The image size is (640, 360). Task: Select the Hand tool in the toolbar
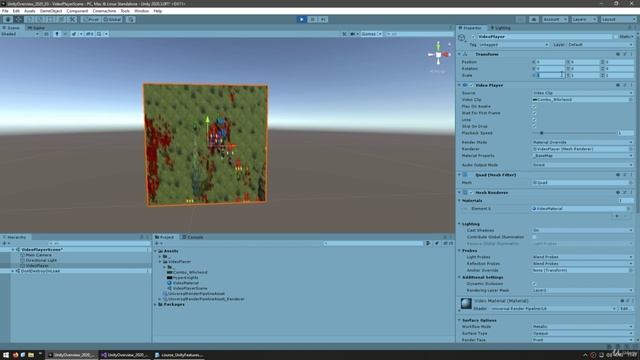click(x=8, y=19)
